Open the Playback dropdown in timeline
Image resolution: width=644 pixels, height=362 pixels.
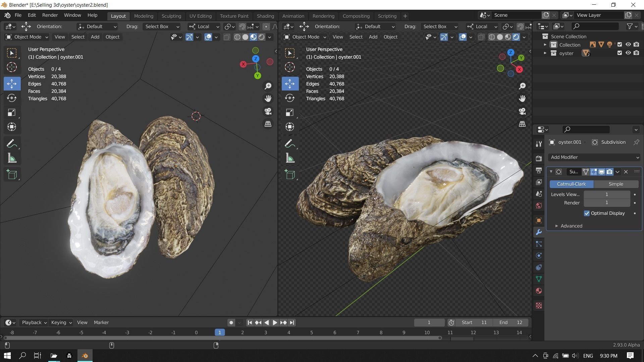pyautogui.click(x=34, y=322)
